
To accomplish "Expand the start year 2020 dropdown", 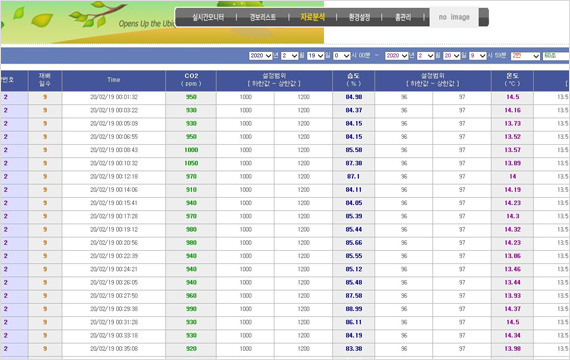I will [x=261, y=56].
